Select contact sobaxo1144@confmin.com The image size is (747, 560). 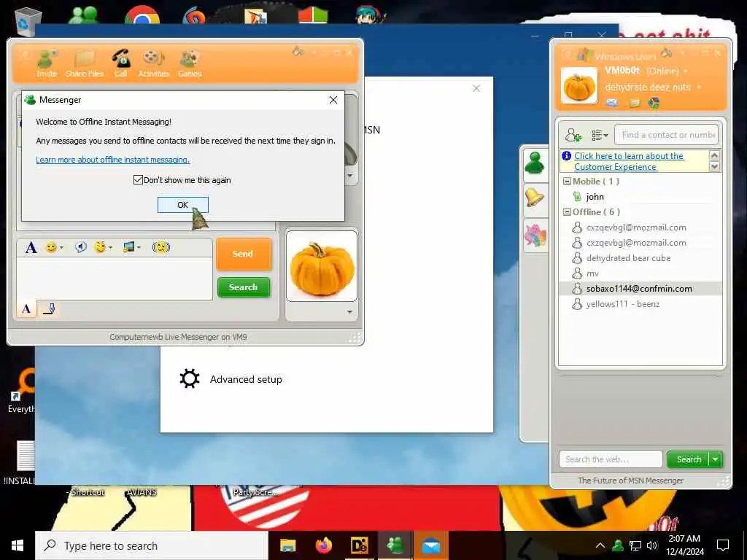[639, 289]
